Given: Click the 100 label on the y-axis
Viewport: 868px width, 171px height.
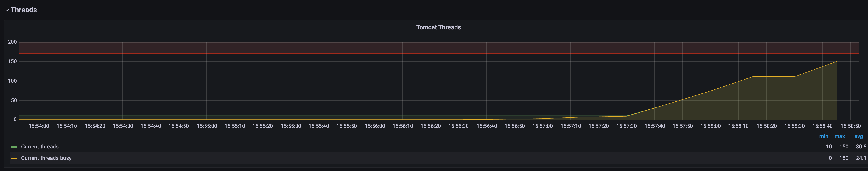Looking at the screenshot, I should coord(12,81).
